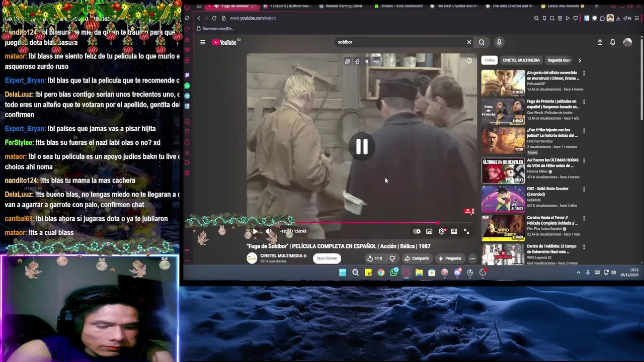Select the 'Todos' filter chip
Screen dimensions: 644x362
[490, 60]
